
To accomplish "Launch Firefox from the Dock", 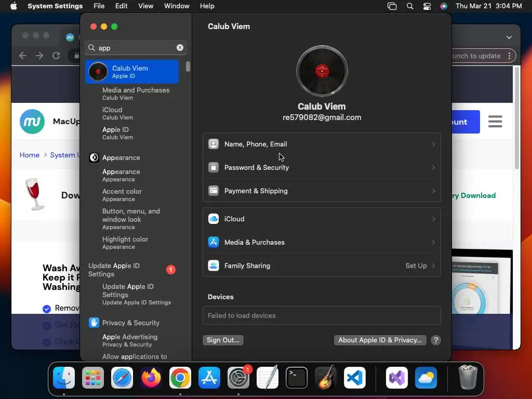I will (x=151, y=378).
